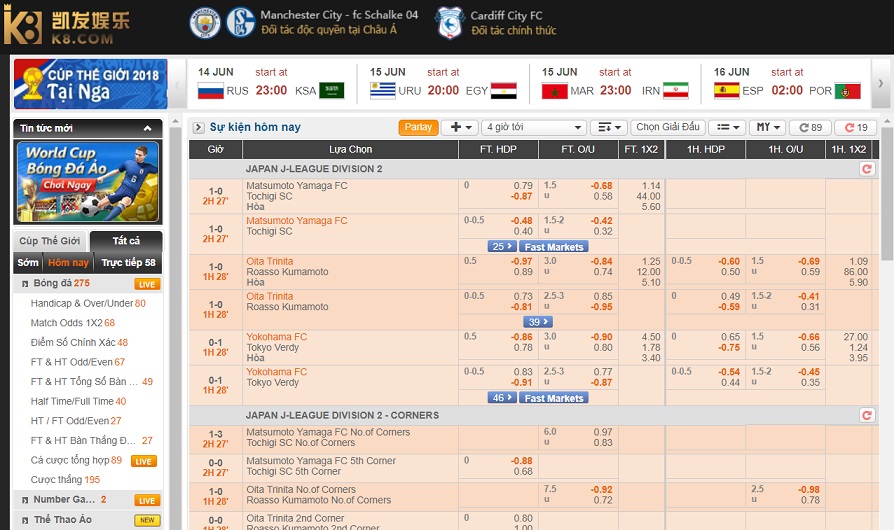Collapse the Tin tức mới panel
This screenshot has height=530, width=894.
click(148, 129)
